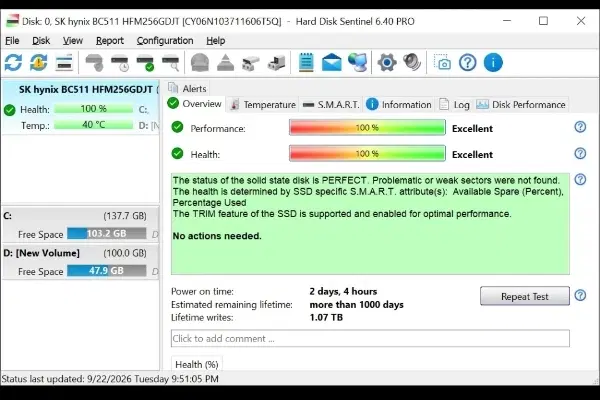Screen dimensions: 600x400
Task: Click the '2 days, 4 hours' power on value
Action: [x=343, y=291]
